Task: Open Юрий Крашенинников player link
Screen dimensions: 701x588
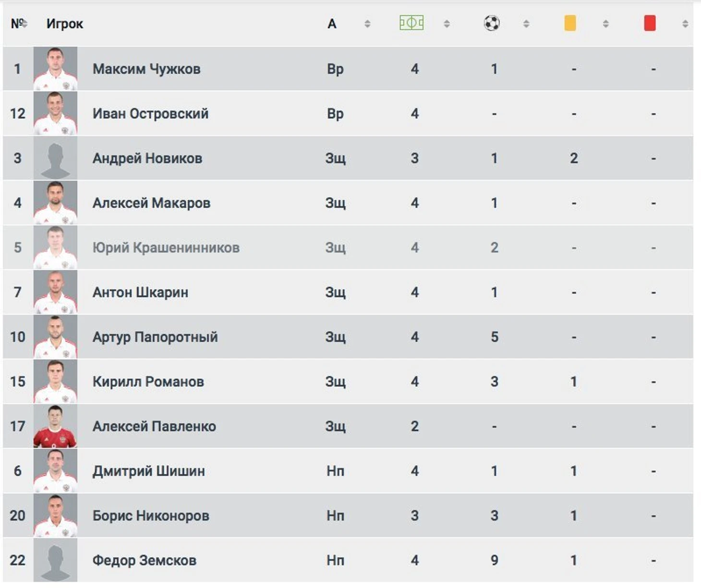Action: (x=166, y=248)
